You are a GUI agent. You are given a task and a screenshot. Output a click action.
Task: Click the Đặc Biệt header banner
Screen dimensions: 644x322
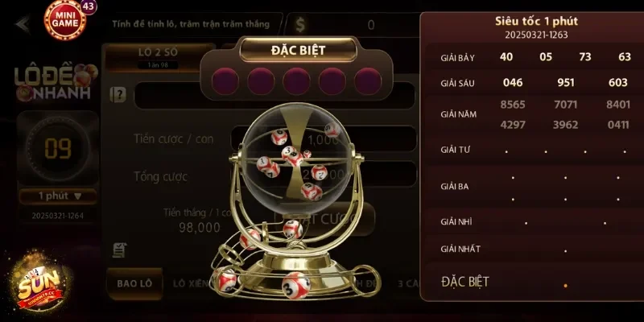pos(298,50)
